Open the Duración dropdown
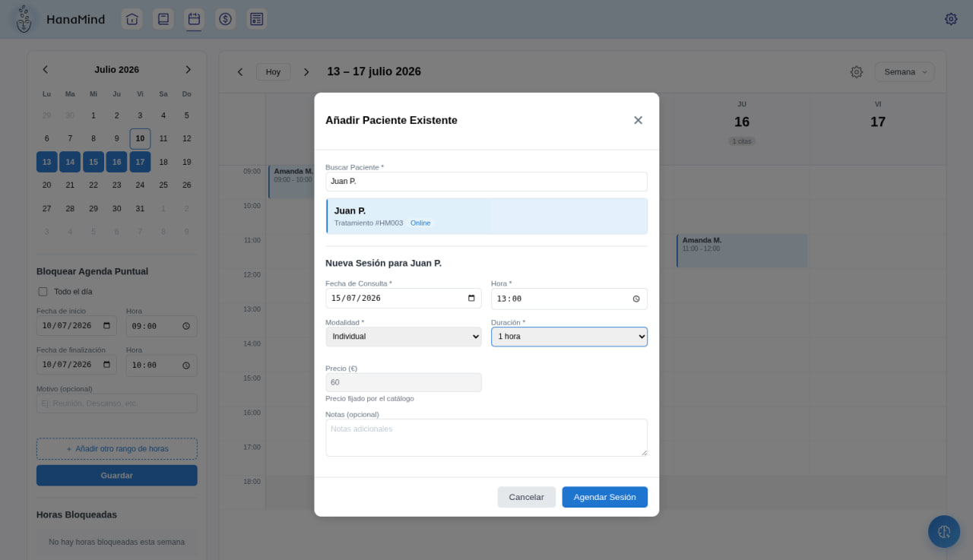 (569, 337)
